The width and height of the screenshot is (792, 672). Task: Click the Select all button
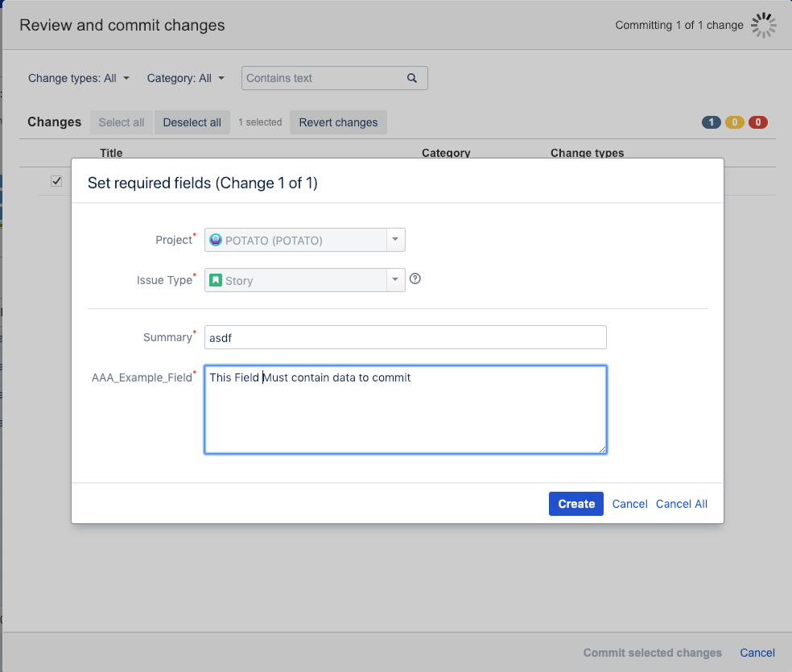point(122,122)
